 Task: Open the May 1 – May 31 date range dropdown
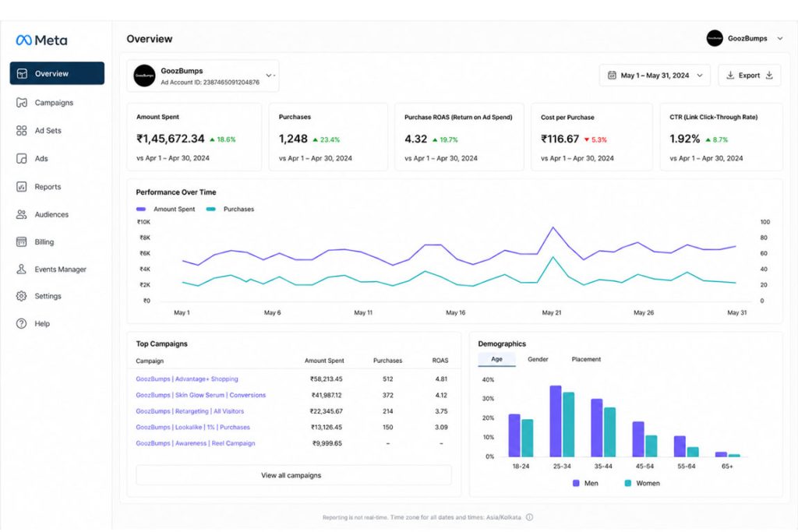(x=655, y=76)
